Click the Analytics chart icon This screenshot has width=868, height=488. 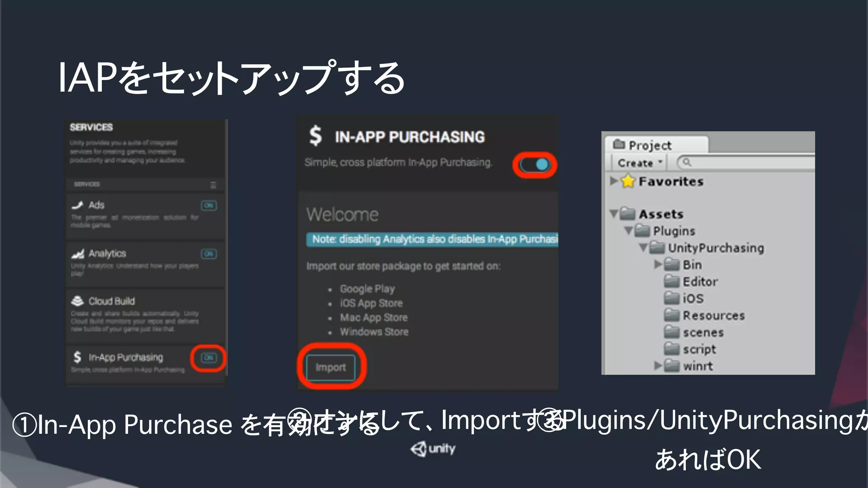(x=78, y=254)
